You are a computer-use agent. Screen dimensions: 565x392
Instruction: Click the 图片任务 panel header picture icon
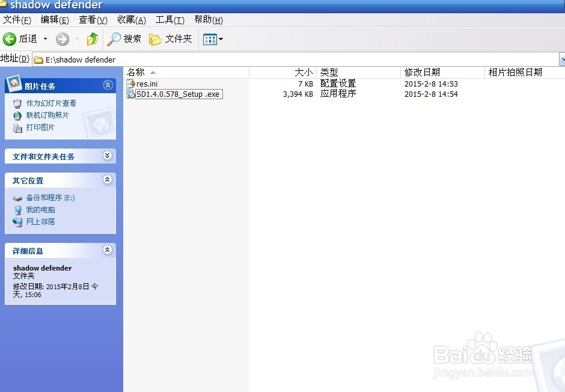coord(14,83)
